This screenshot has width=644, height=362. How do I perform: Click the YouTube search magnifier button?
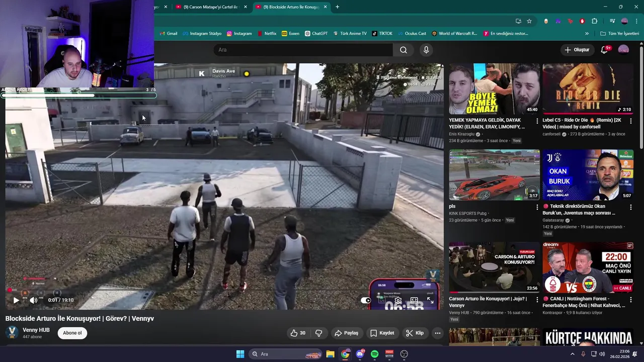tap(404, 50)
